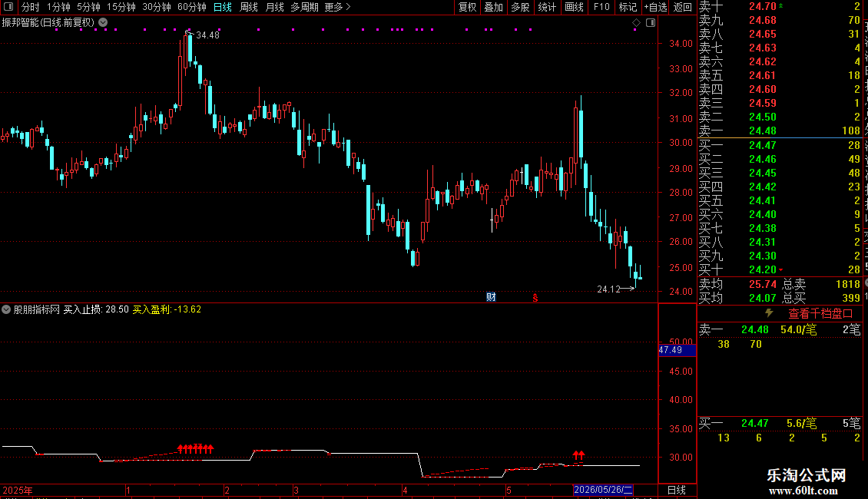Click the 24.12 low price label
Image resolution: width=868 pixels, height=499 pixels.
coord(609,289)
